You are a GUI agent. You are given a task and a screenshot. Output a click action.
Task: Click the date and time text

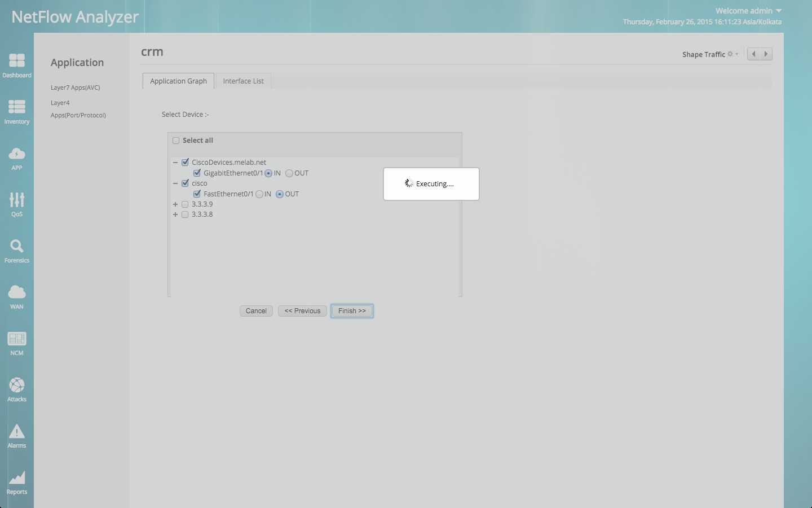[x=702, y=22]
